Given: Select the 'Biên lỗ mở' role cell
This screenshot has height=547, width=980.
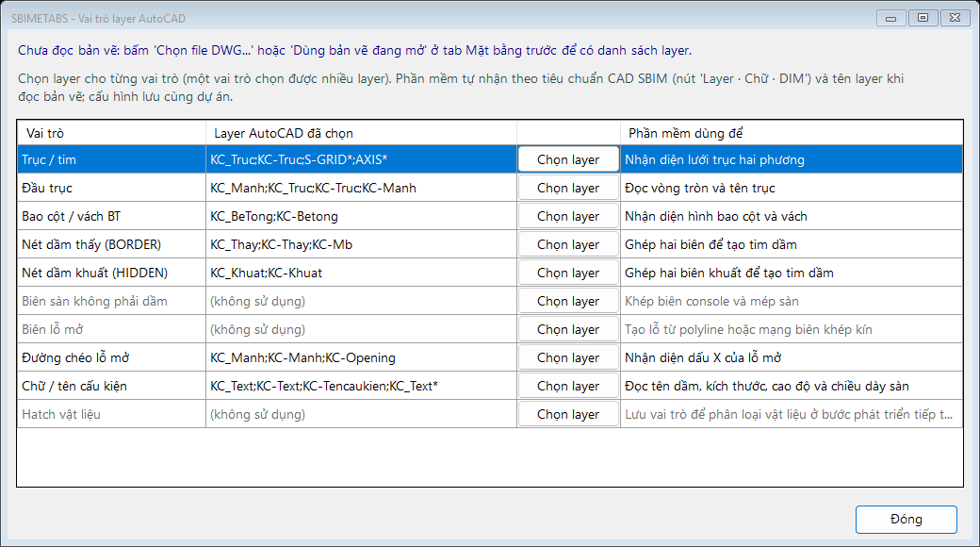Looking at the screenshot, I should (x=111, y=329).
